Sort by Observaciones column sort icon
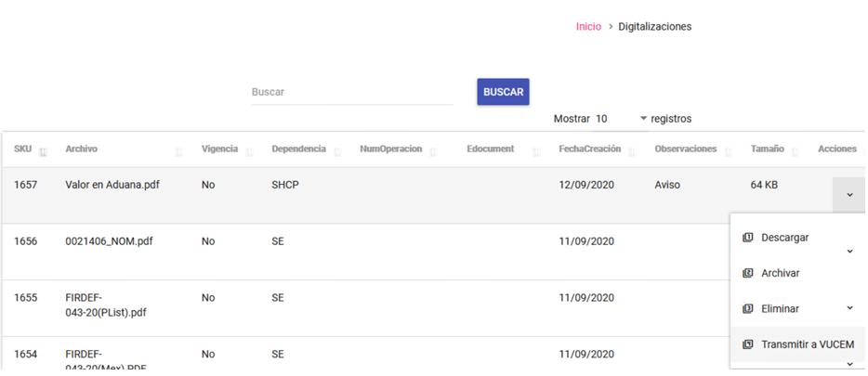 pyautogui.click(x=728, y=152)
